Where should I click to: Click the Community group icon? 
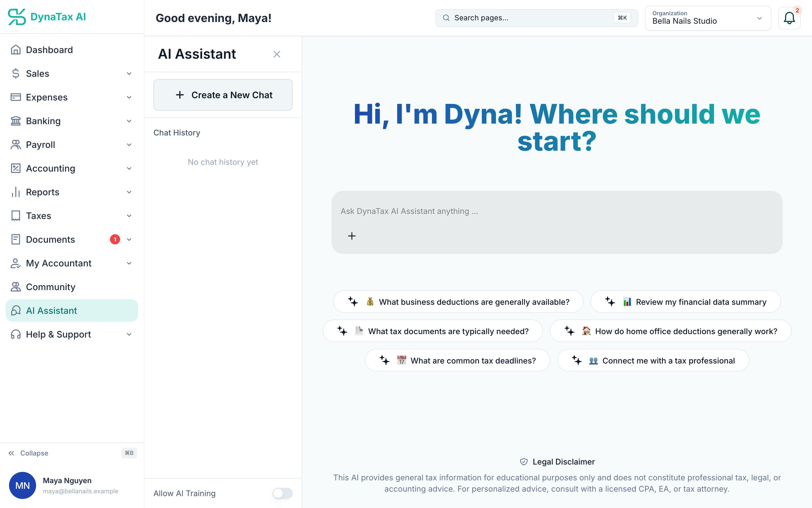(16, 287)
